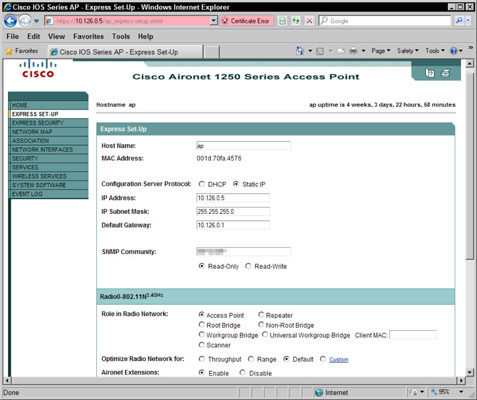Image resolution: width=477 pixels, height=400 pixels.
Task: Click the Cisco page printer icon
Action: coord(446,73)
